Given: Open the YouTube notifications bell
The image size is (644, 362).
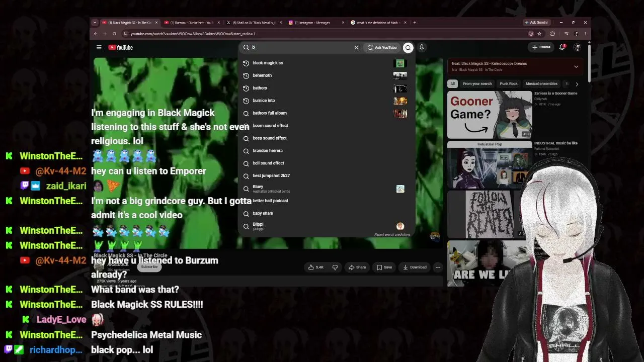Looking at the screenshot, I should click(x=562, y=47).
